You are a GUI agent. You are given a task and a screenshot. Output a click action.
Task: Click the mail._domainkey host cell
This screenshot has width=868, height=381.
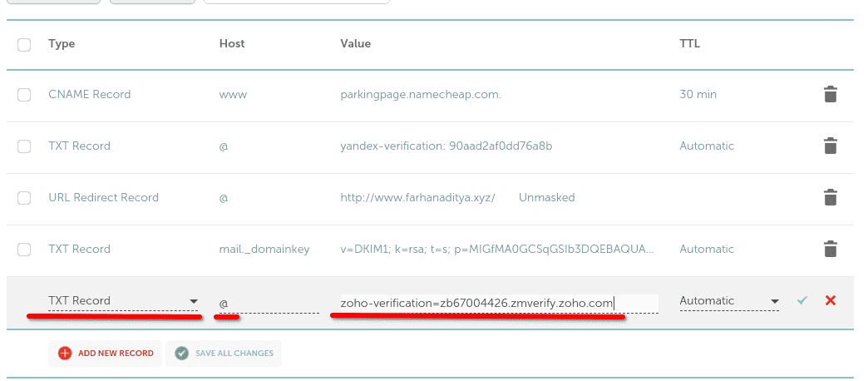[264, 250]
